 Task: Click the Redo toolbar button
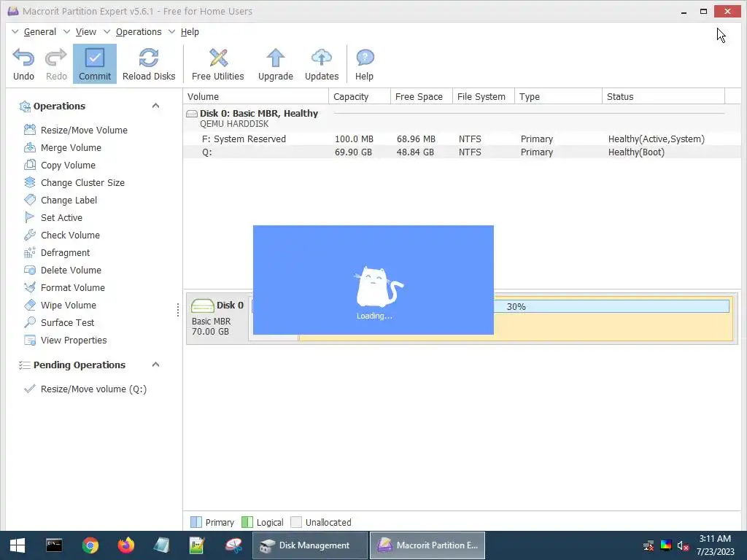56,64
